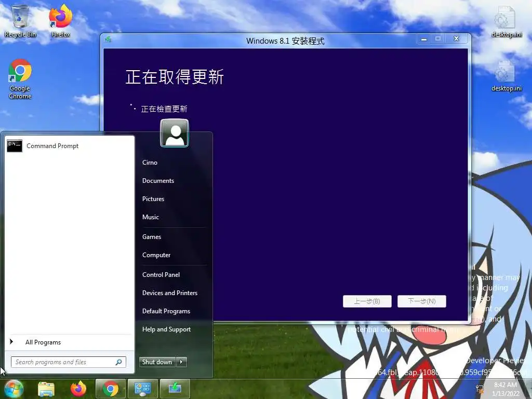Open Computer from Start menu

(156, 255)
